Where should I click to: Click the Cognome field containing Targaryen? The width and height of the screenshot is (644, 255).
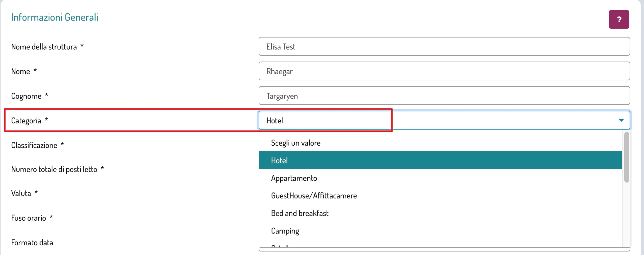pos(444,96)
